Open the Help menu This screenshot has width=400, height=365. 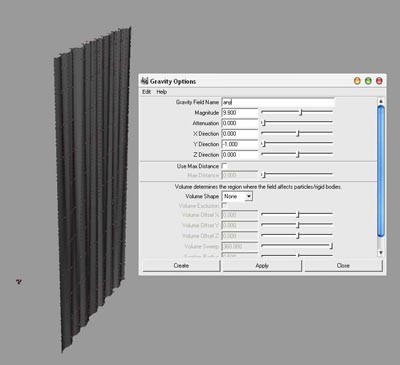(161, 92)
